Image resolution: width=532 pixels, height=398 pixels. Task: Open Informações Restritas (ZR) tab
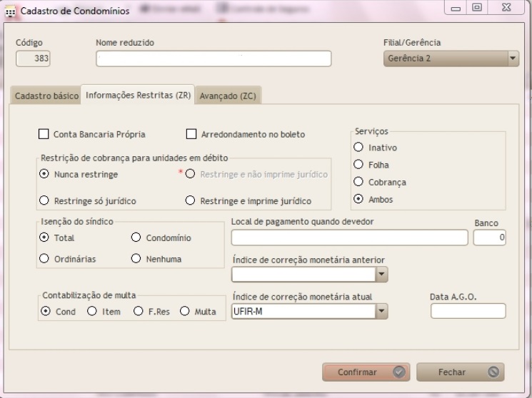point(138,96)
